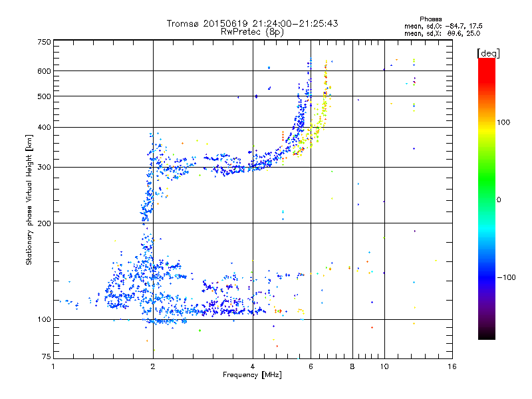This screenshot has width=532, height=399.
Task: Click the x-axis tick label '2'
Action: click(x=153, y=366)
